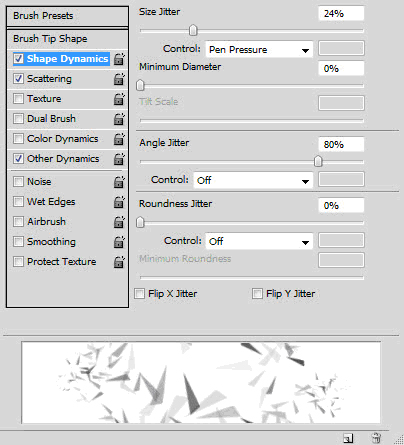The image size is (404, 445).
Task: Toggle the Dual Brush lock icon
Action: (119, 119)
